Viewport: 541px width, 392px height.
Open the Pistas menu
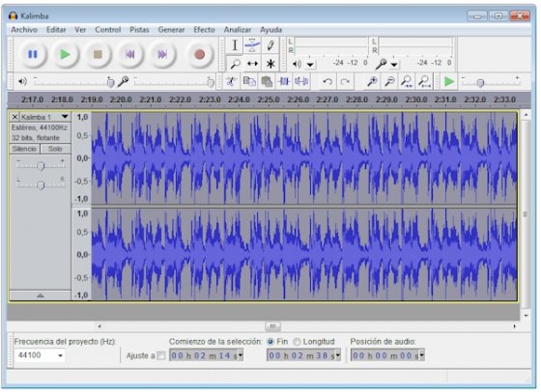point(139,30)
